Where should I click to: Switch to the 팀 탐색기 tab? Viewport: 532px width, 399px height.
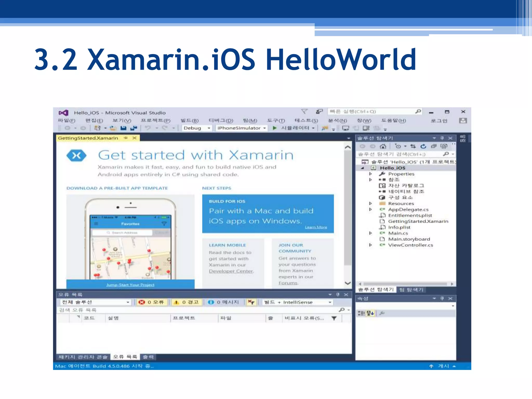coord(411,290)
